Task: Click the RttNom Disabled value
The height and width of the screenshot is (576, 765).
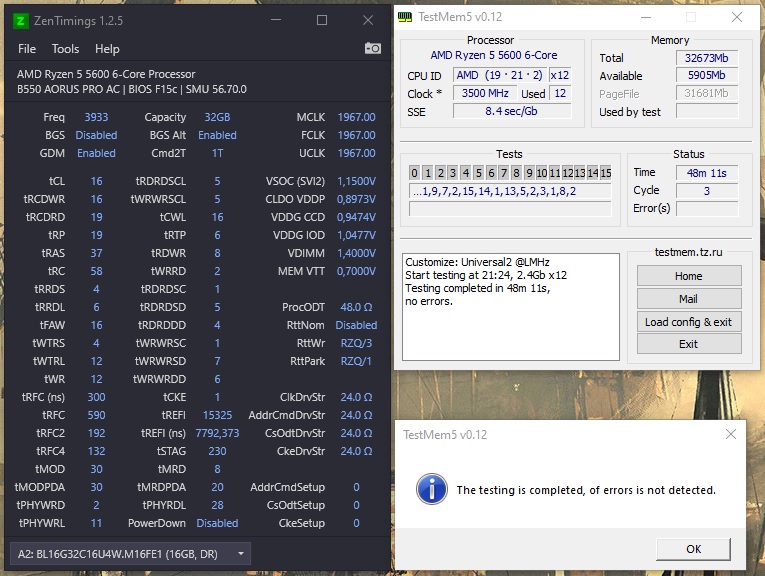Action: [356, 325]
